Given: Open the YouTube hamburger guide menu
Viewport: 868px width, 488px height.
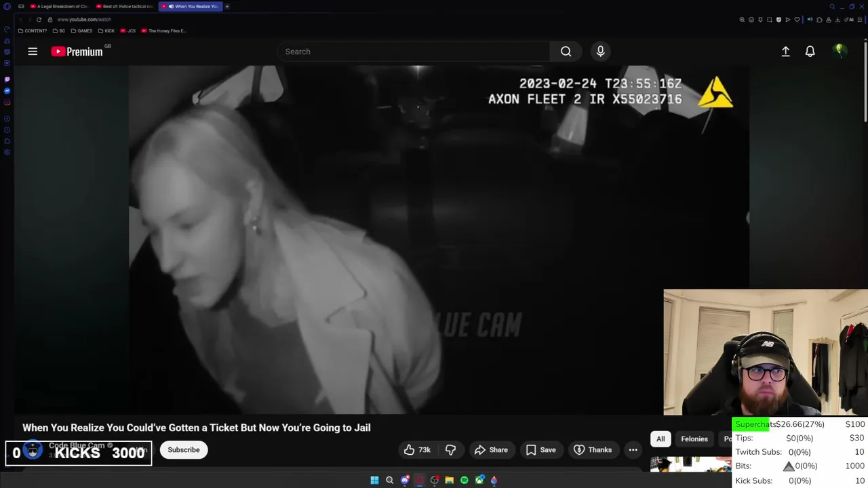Looking at the screenshot, I should click(33, 52).
